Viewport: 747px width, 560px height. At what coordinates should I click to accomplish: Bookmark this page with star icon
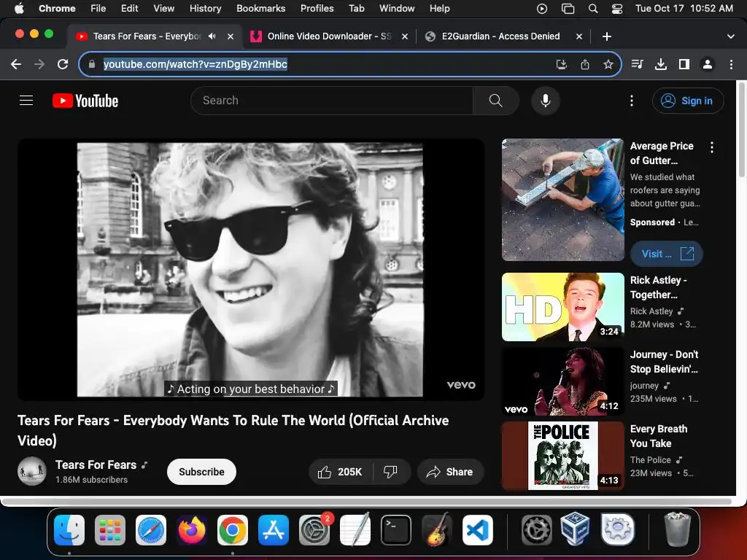(x=608, y=64)
